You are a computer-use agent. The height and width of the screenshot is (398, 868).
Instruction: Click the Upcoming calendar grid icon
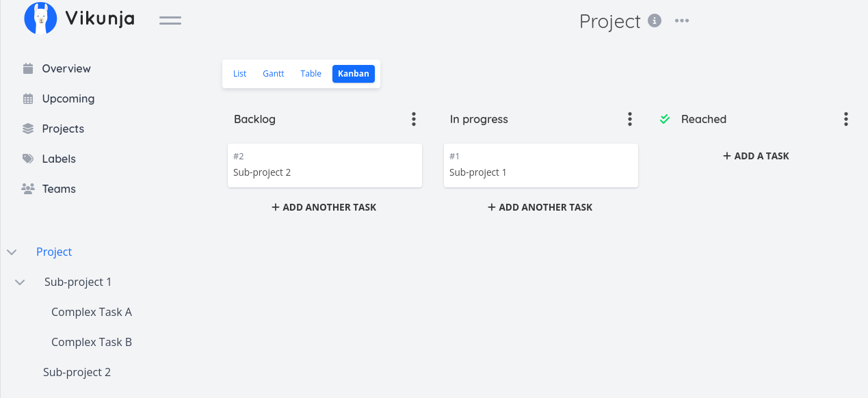point(28,98)
